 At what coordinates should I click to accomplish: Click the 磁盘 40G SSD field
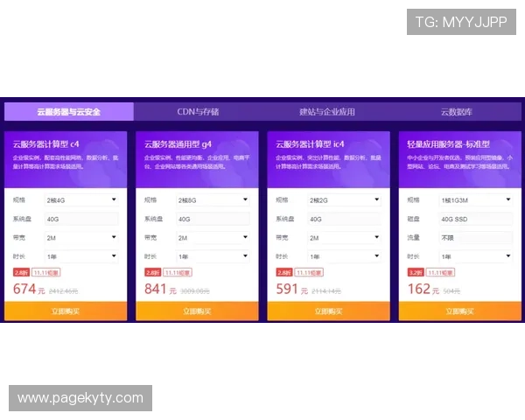click(476, 219)
